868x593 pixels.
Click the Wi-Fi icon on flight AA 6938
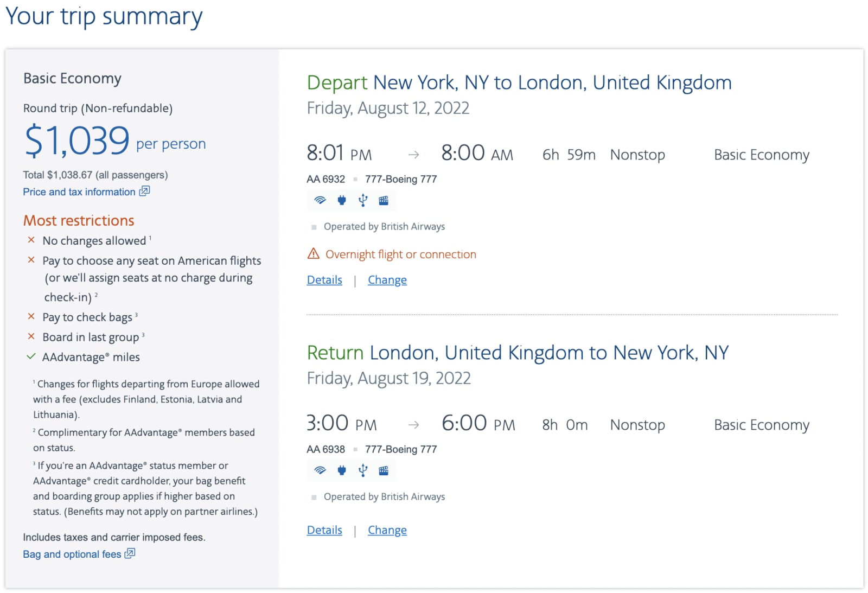tap(320, 470)
